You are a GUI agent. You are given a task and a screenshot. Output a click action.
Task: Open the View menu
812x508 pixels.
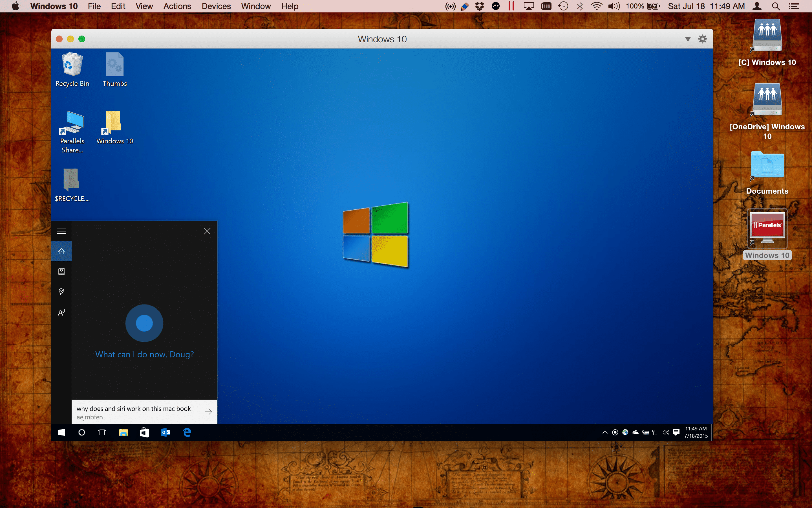[x=144, y=6]
